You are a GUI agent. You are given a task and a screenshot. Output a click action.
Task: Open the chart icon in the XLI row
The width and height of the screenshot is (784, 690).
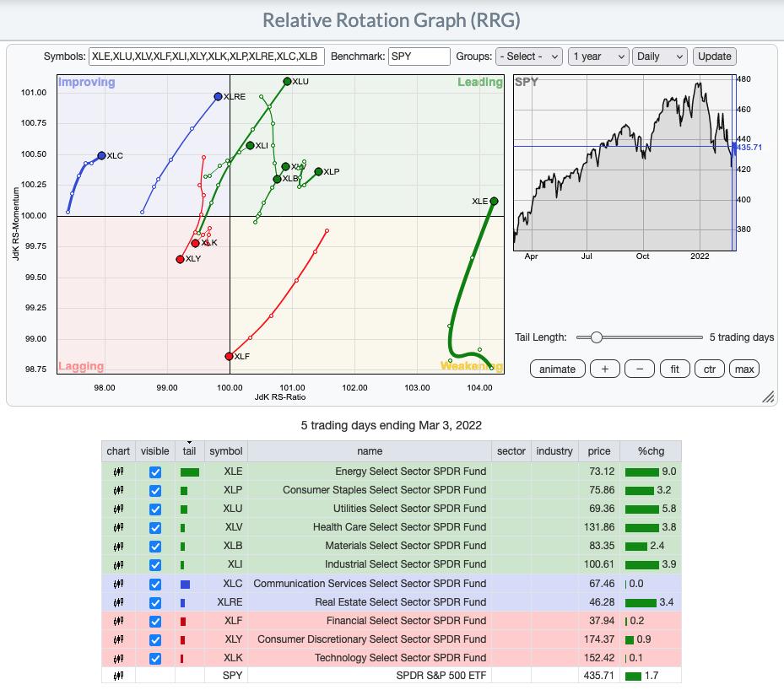point(118,564)
